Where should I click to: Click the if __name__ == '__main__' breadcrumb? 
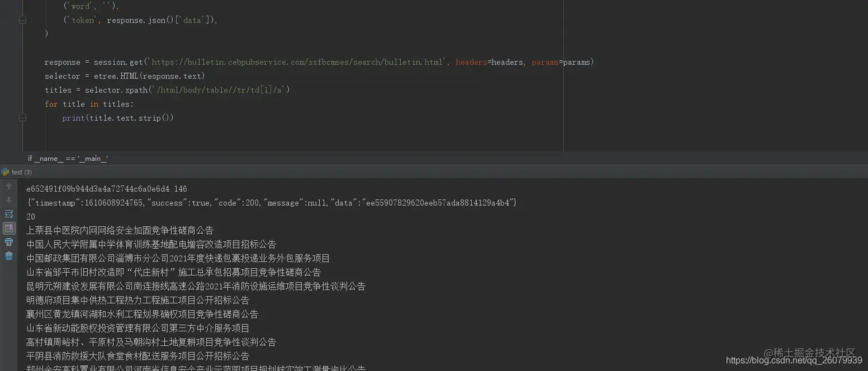[68, 159]
